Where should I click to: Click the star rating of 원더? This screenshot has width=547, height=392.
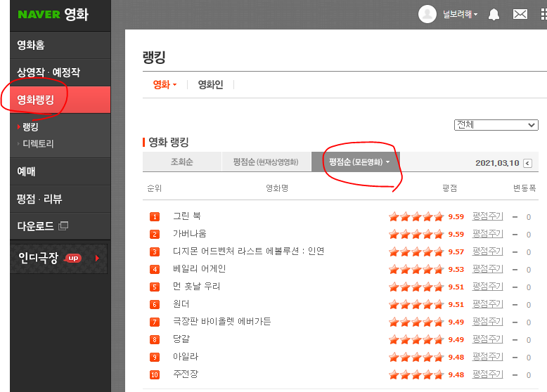point(416,305)
